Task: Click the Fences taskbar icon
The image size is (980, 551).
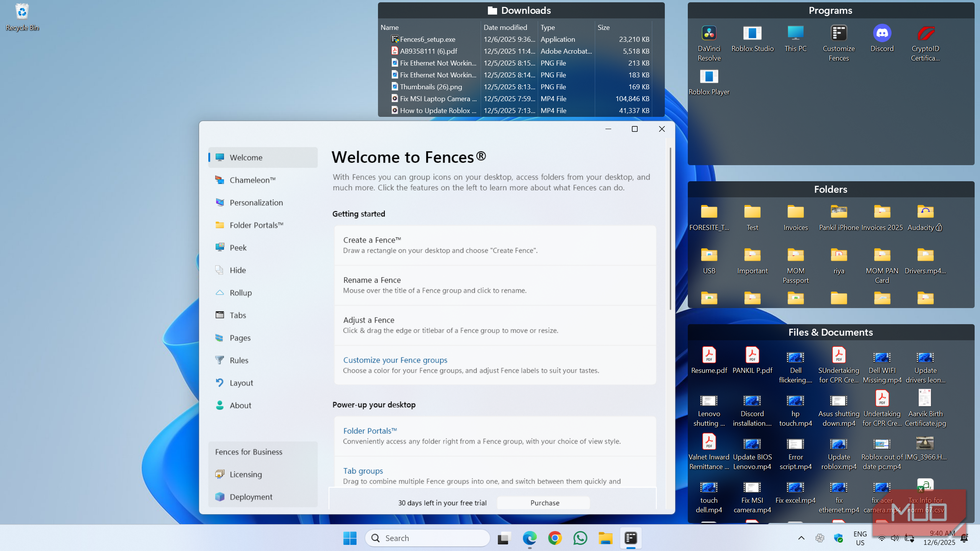Action: (x=630, y=538)
